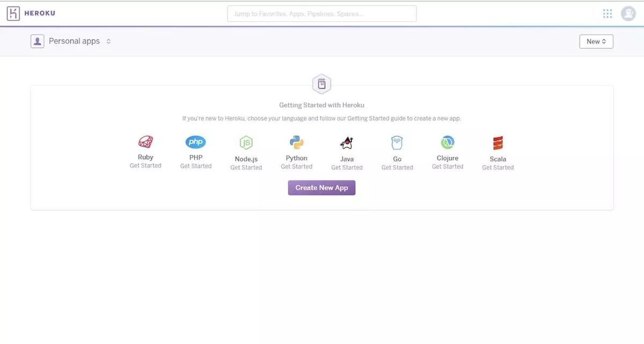
Task: Click Get Started under Scala
Action: (x=498, y=167)
